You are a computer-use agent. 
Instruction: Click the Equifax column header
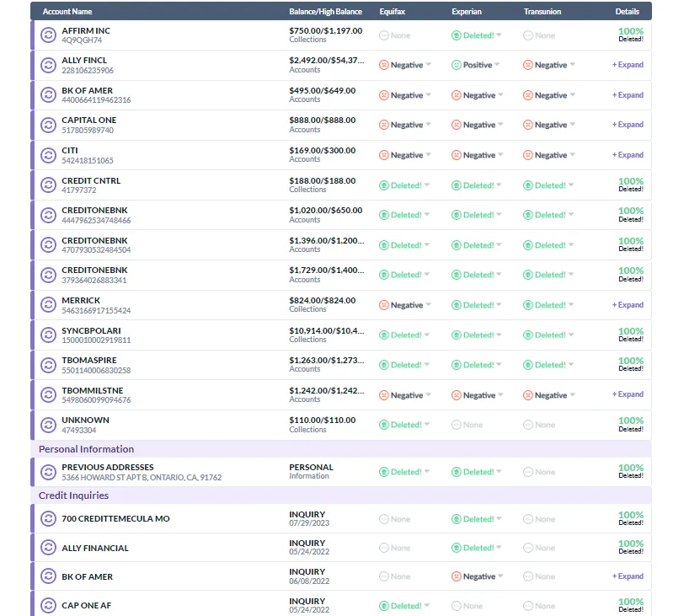(x=393, y=12)
